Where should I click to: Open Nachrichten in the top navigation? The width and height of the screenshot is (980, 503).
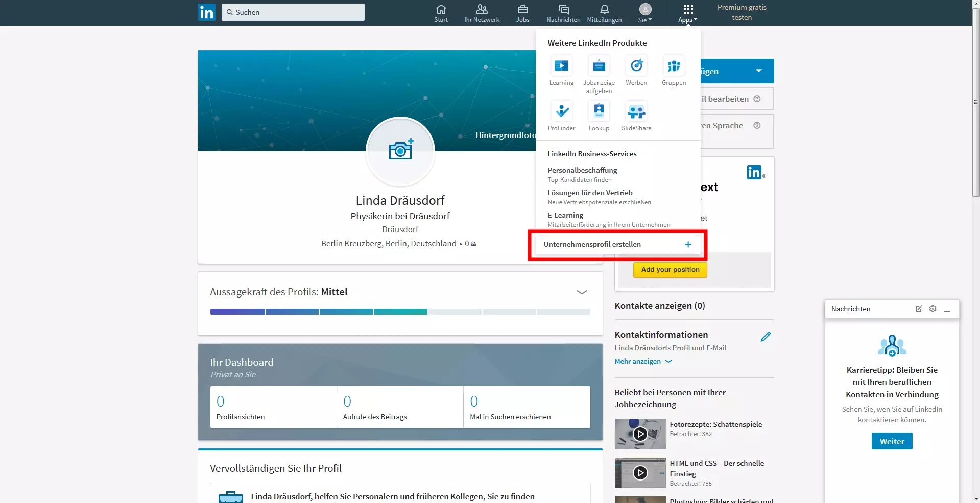(x=563, y=13)
